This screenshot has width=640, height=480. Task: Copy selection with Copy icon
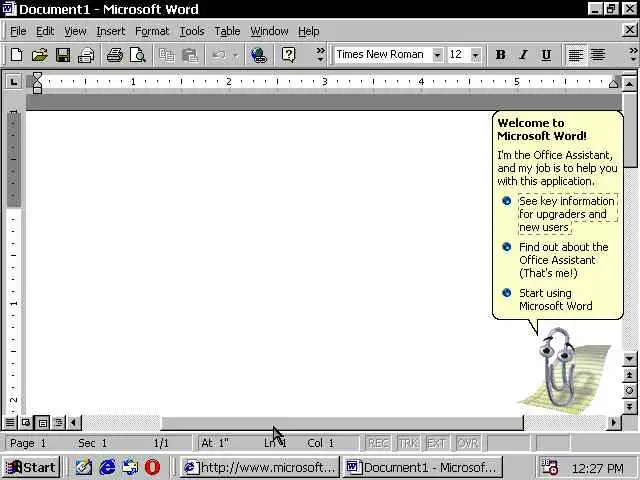tap(167, 55)
